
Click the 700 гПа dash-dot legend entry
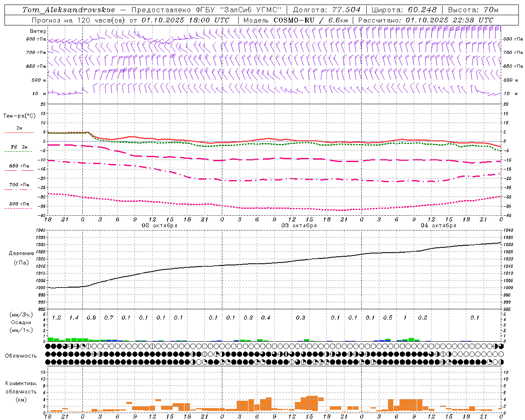click(19, 185)
